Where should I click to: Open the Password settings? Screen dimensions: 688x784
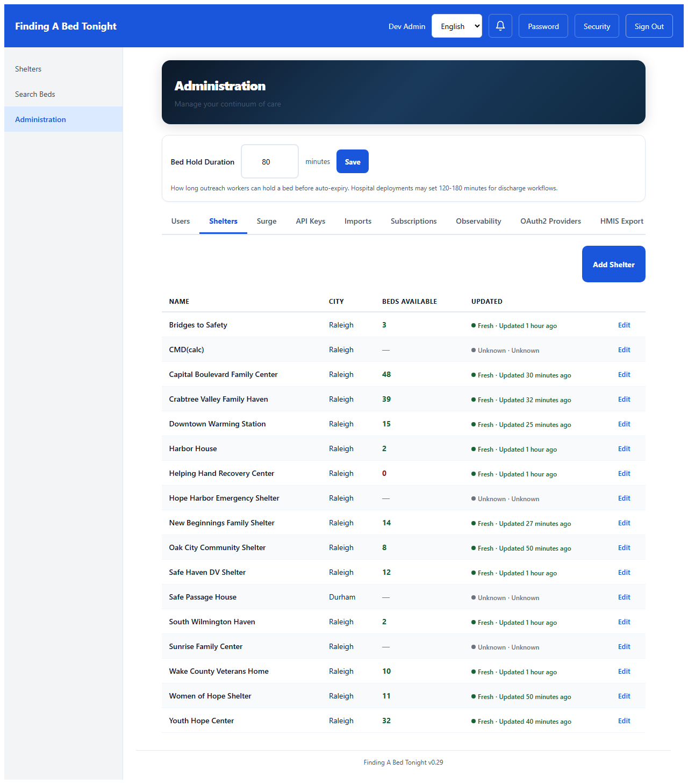click(543, 26)
